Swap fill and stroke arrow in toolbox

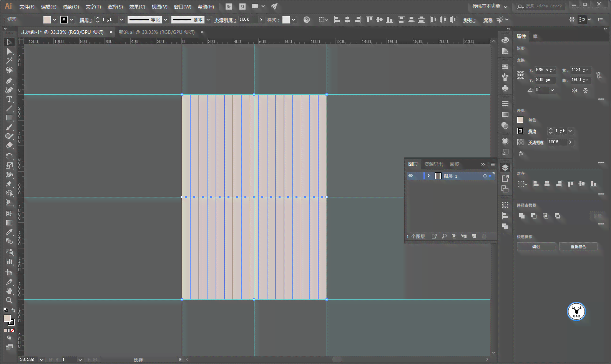[x=13, y=310]
